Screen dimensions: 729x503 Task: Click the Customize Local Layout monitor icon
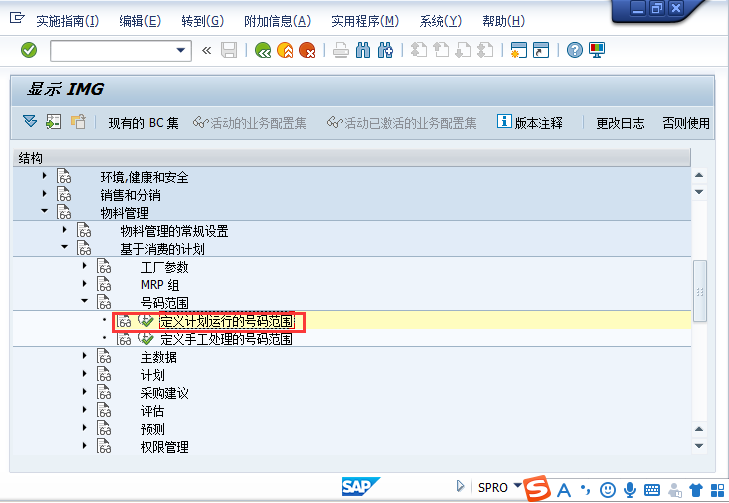[x=596, y=50]
